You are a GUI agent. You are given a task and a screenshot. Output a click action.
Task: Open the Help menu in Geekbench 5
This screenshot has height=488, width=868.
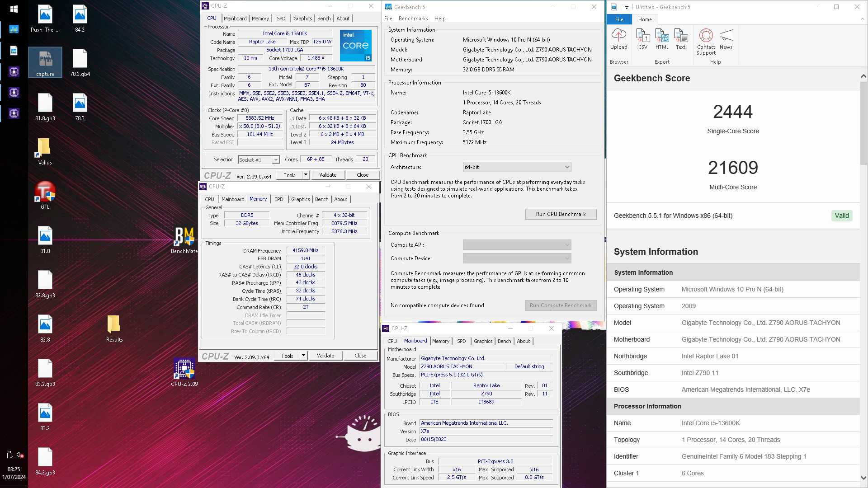[440, 19]
